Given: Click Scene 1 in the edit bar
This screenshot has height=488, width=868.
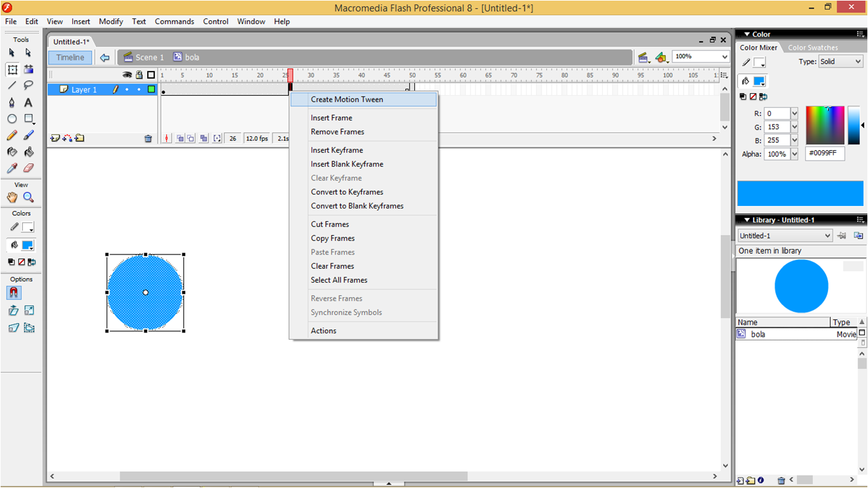Looking at the screenshot, I should pyautogui.click(x=144, y=58).
